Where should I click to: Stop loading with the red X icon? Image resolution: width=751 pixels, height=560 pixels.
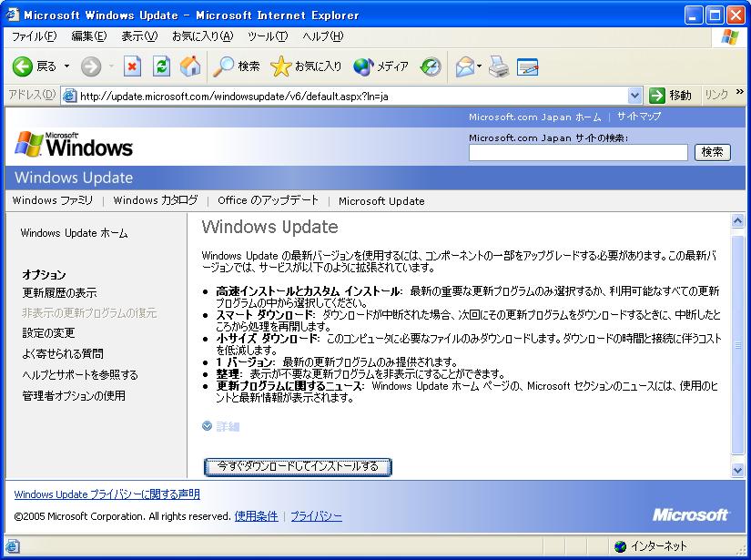pos(132,66)
